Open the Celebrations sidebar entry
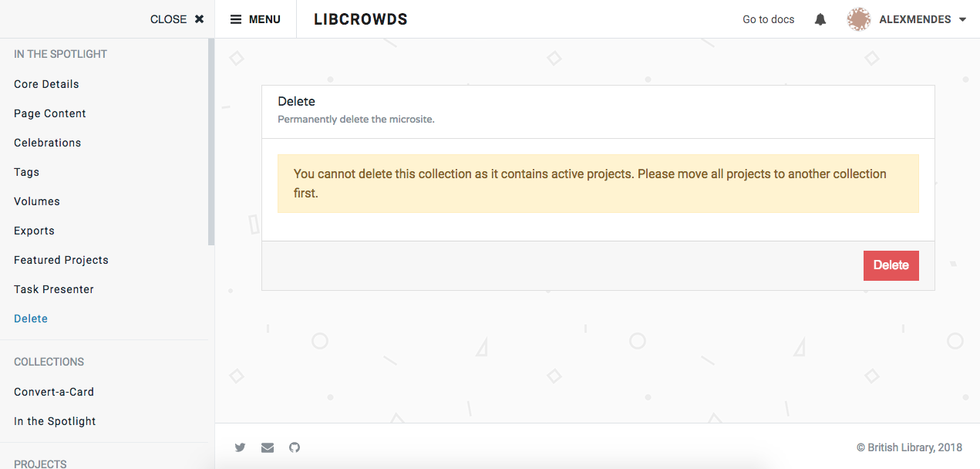This screenshot has height=469, width=980. pos(47,143)
